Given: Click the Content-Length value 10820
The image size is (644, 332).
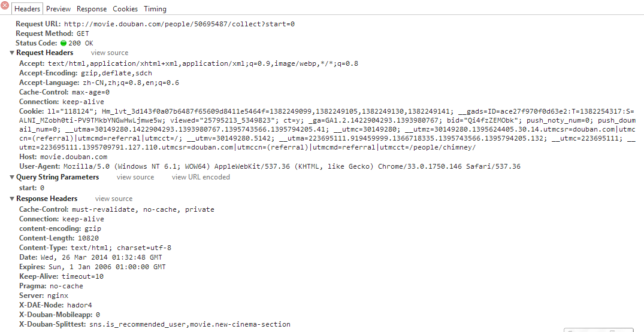Looking at the screenshot, I should click(x=87, y=238).
